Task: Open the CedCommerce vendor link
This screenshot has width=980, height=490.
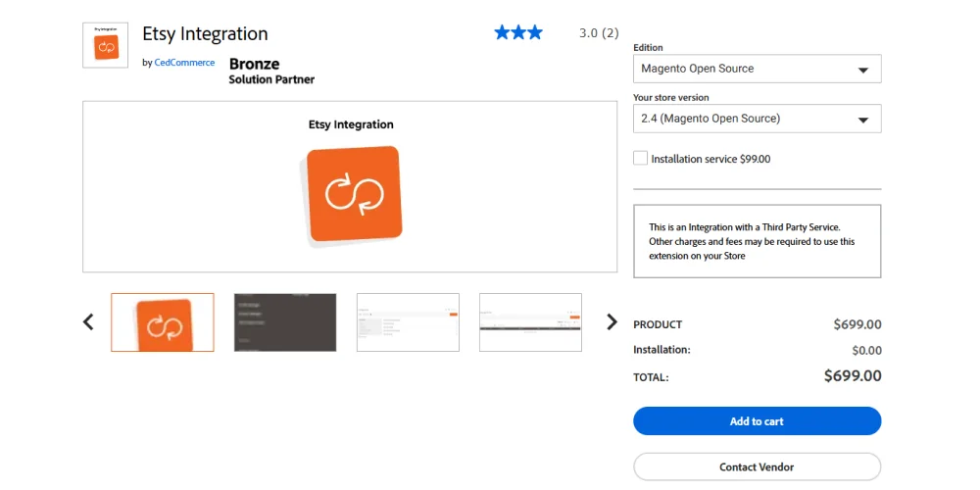Action: click(184, 63)
